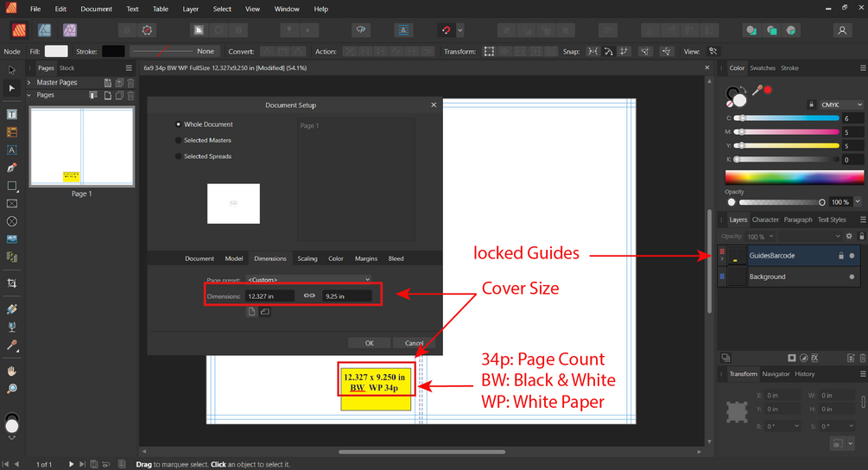Open the Document menu
868x470 pixels.
click(x=97, y=9)
